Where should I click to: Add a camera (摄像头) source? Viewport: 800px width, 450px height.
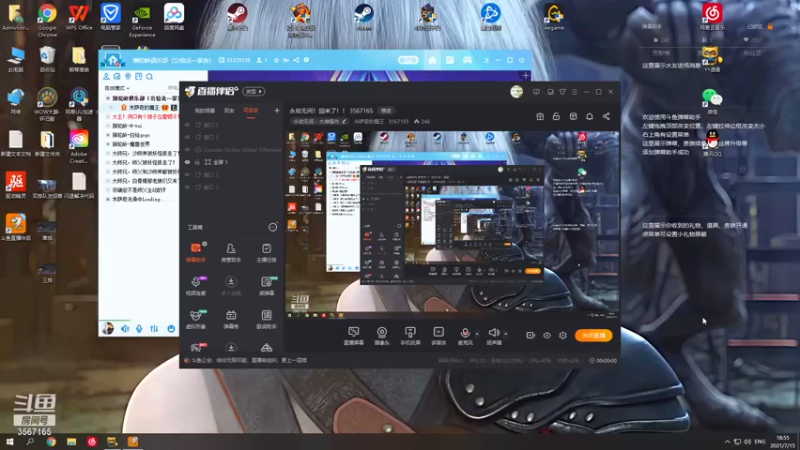coord(382,336)
